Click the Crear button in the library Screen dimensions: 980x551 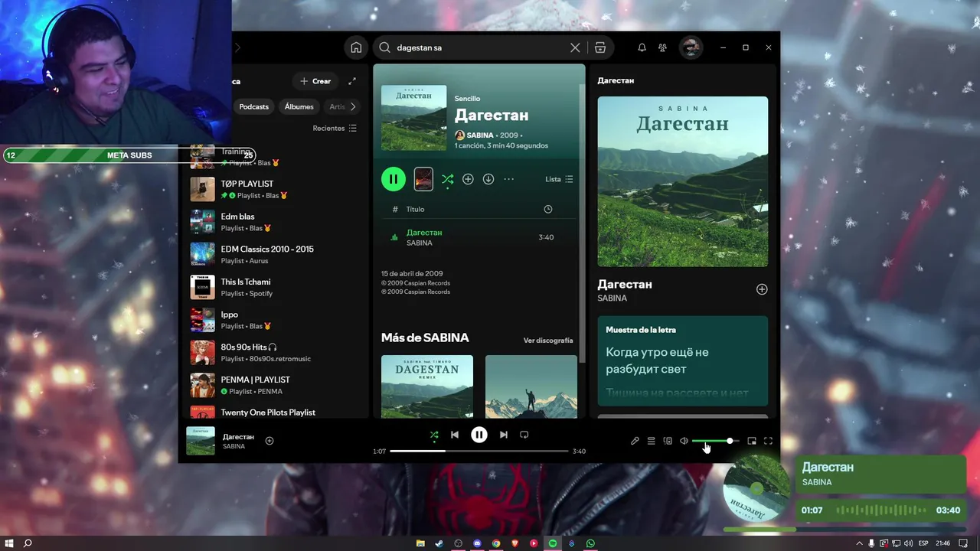tap(315, 81)
